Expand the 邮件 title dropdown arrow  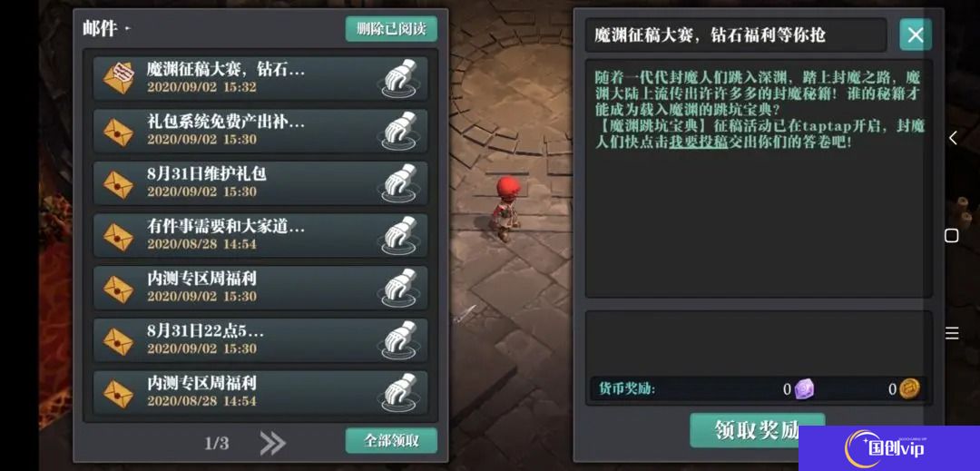click(127, 29)
